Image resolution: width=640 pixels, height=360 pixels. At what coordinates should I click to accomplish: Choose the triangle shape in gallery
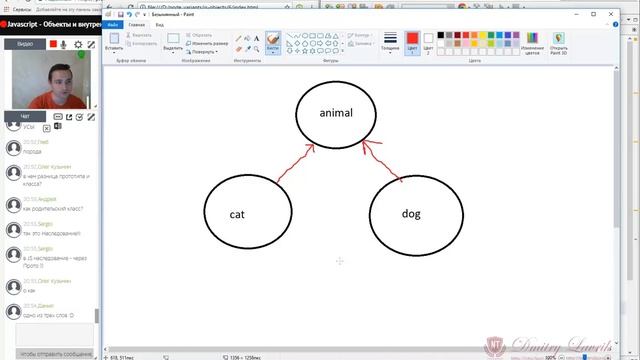336,36
